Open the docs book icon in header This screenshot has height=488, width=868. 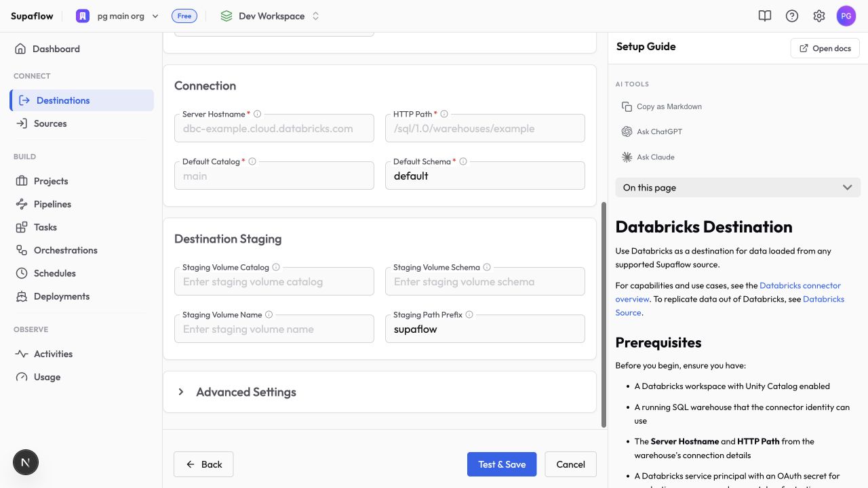point(765,16)
